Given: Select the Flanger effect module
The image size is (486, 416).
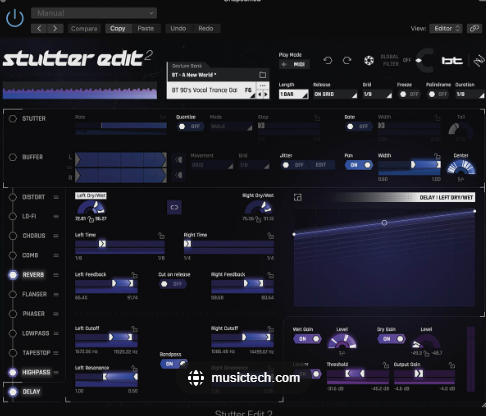Looking at the screenshot, I should pos(34,294).
